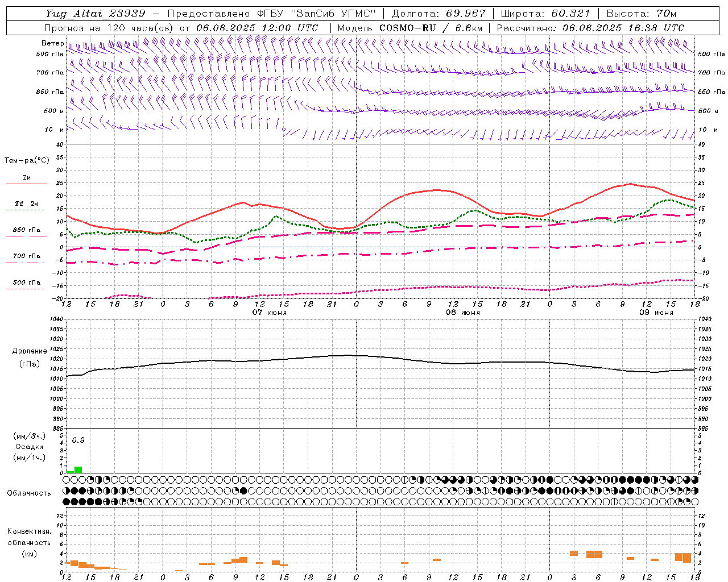
Task: Click the station title Yug_Altai_23939
Action: click(x=96, y=14)
